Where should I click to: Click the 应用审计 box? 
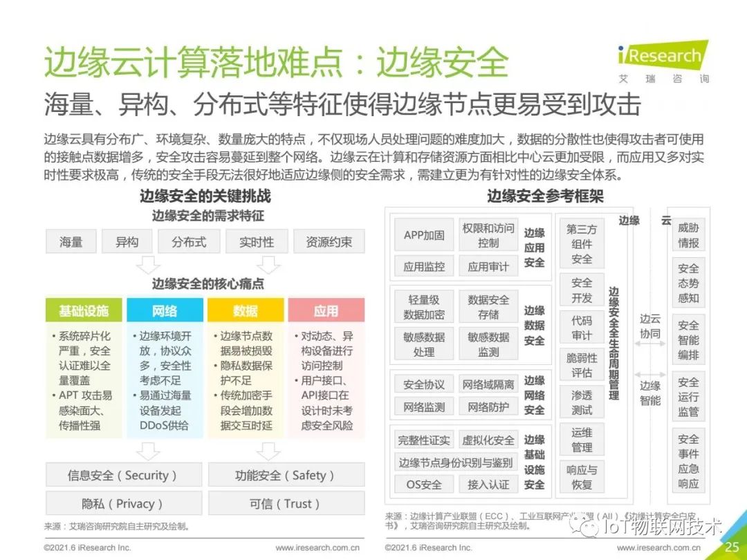(x=488, y=266)
